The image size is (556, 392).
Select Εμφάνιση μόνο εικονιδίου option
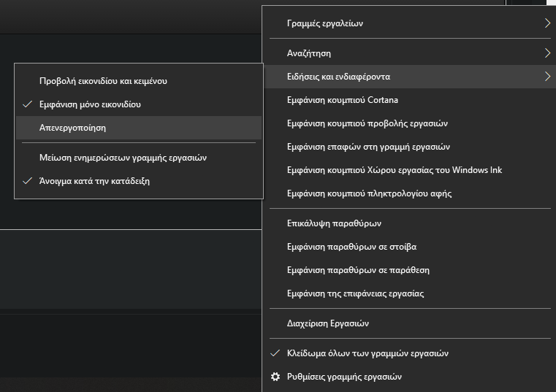click(x=90, y=104)
